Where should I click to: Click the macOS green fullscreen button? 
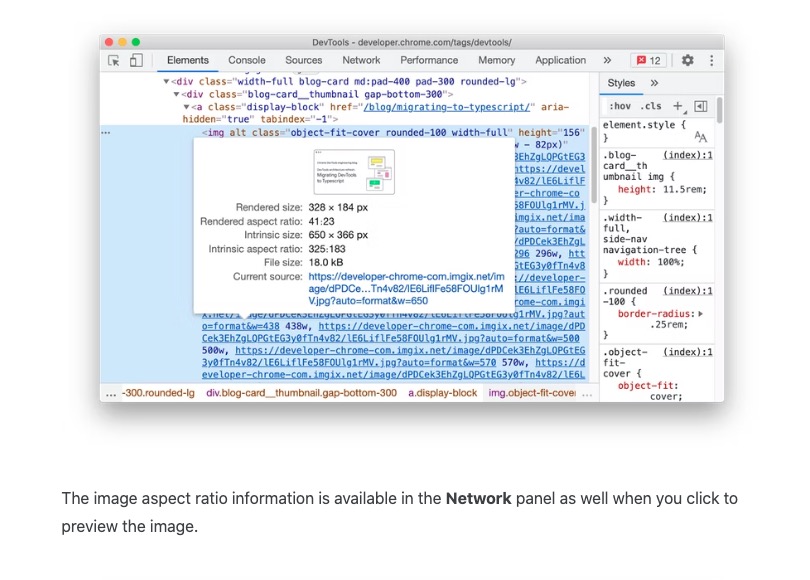pos(136,42)
